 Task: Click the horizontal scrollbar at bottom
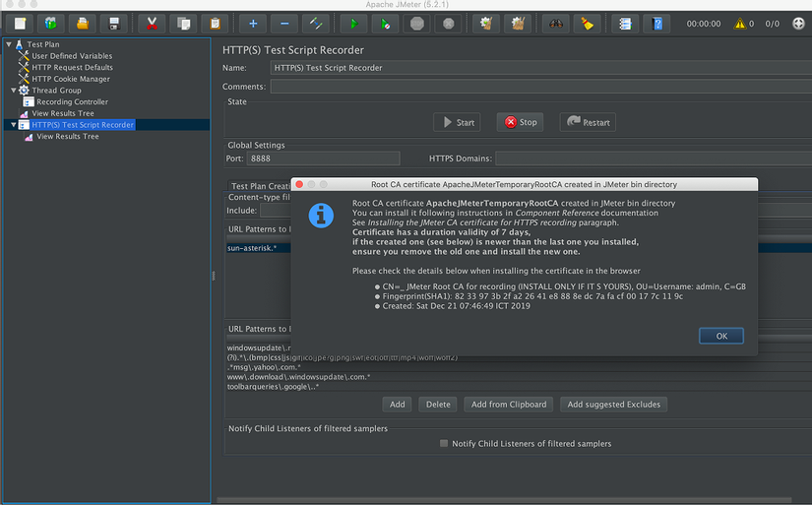pyautogui.click(x=504, y=500)
